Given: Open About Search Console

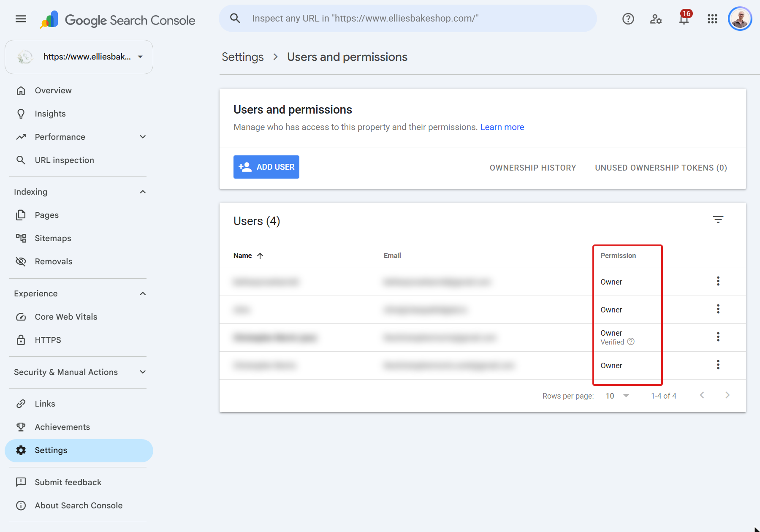Looking at the screenshot, I should 79,505.
